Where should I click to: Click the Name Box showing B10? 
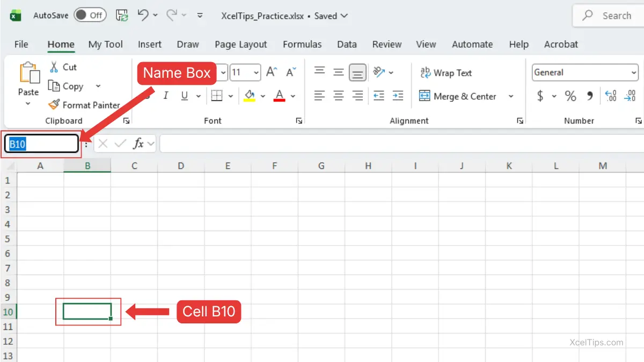[x=41, y=144]
